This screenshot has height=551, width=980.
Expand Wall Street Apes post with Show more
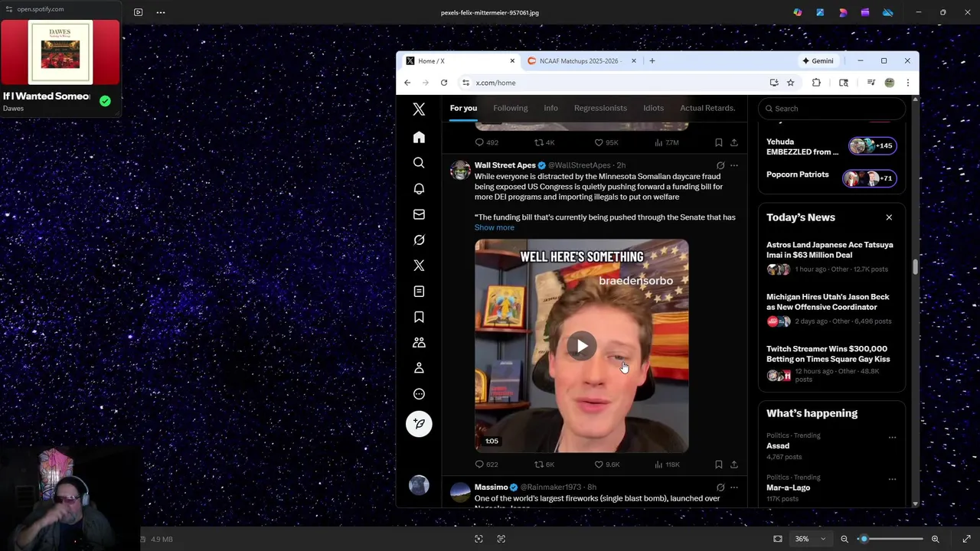click(x=494, y=227)
